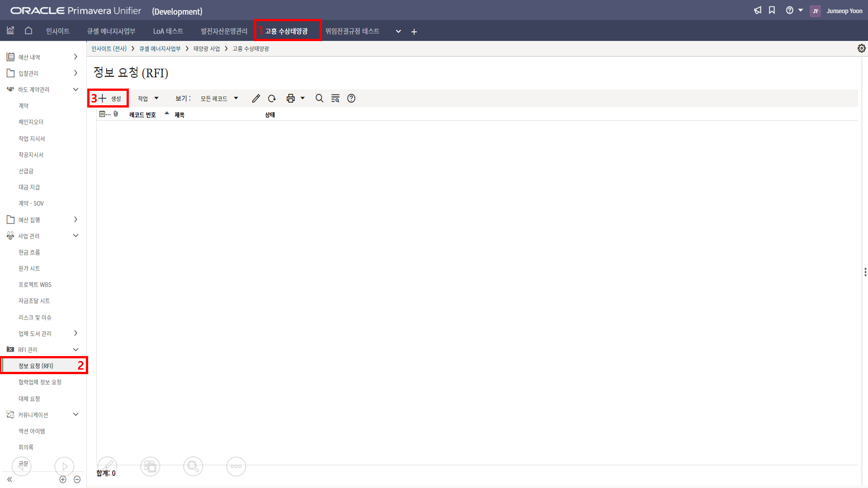
Task: Open the settings gear at top right
Action: coord(861,48)
